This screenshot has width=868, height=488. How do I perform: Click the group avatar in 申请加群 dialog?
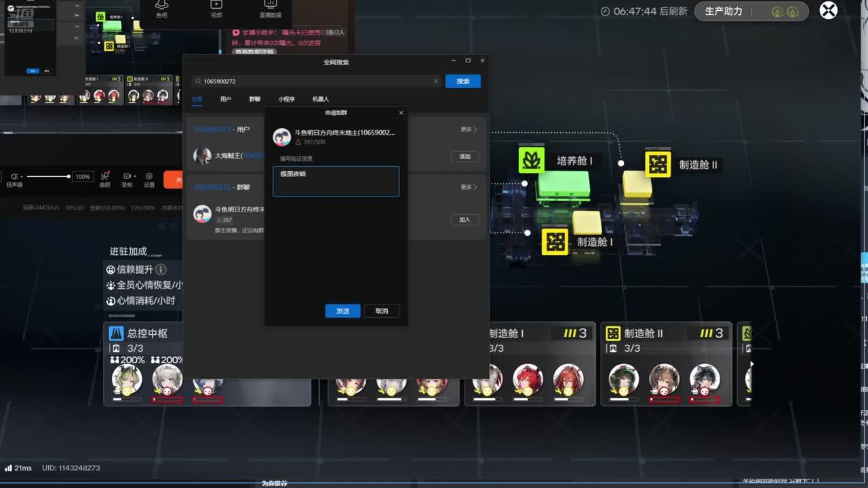(x=281, y=137)
